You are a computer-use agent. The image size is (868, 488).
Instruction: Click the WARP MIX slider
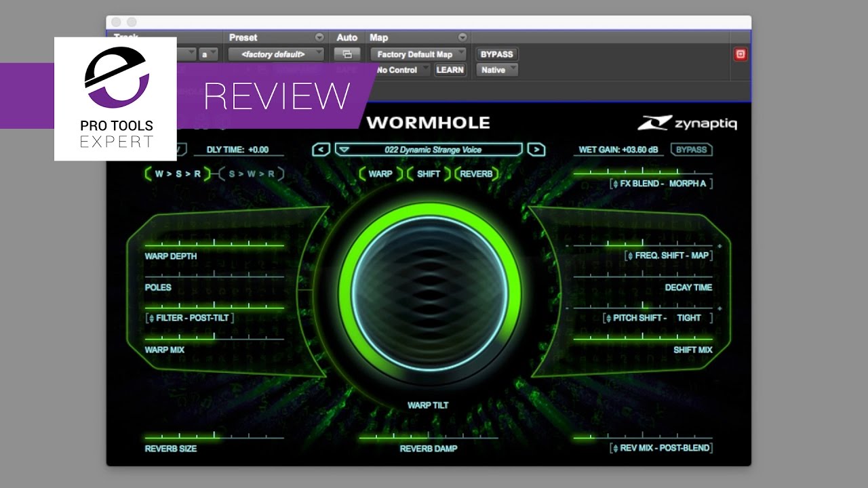[214, 338]
